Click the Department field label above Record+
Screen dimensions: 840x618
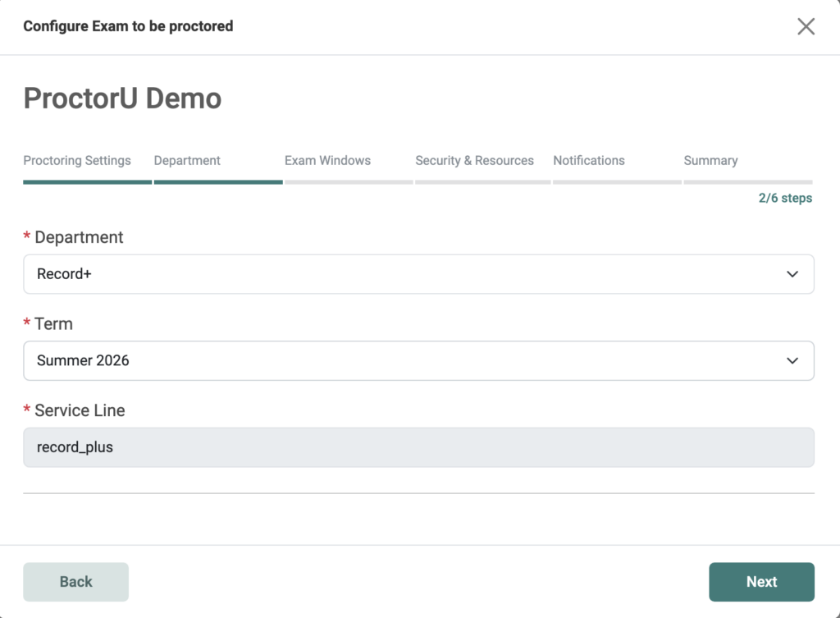click(x=79, y=237)
